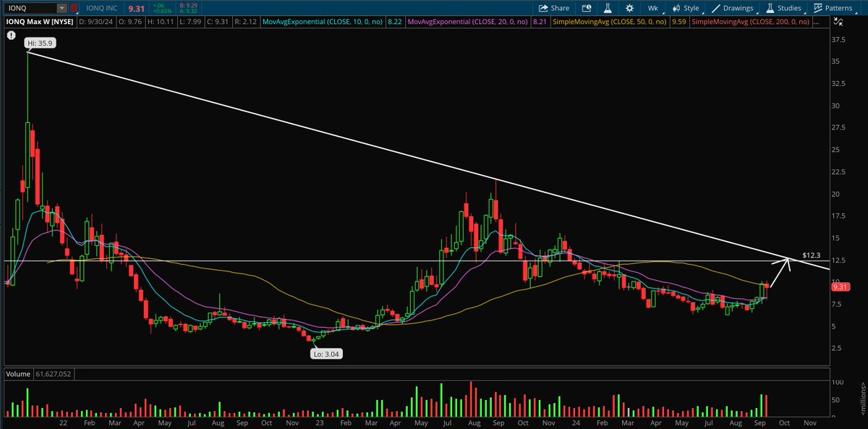
Task: Click the IONQ INC company name
Action: pyautogui.click(x=102, y=8)
